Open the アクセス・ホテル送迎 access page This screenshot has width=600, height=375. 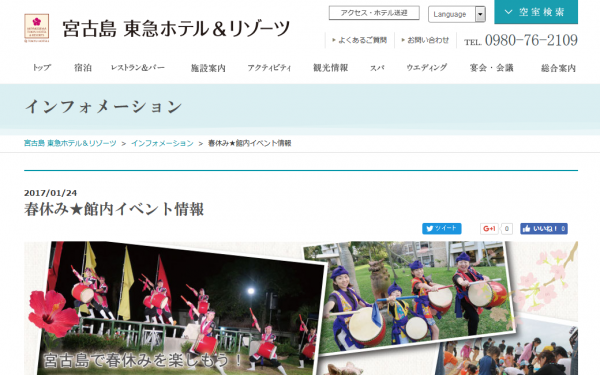pos(374,13)
